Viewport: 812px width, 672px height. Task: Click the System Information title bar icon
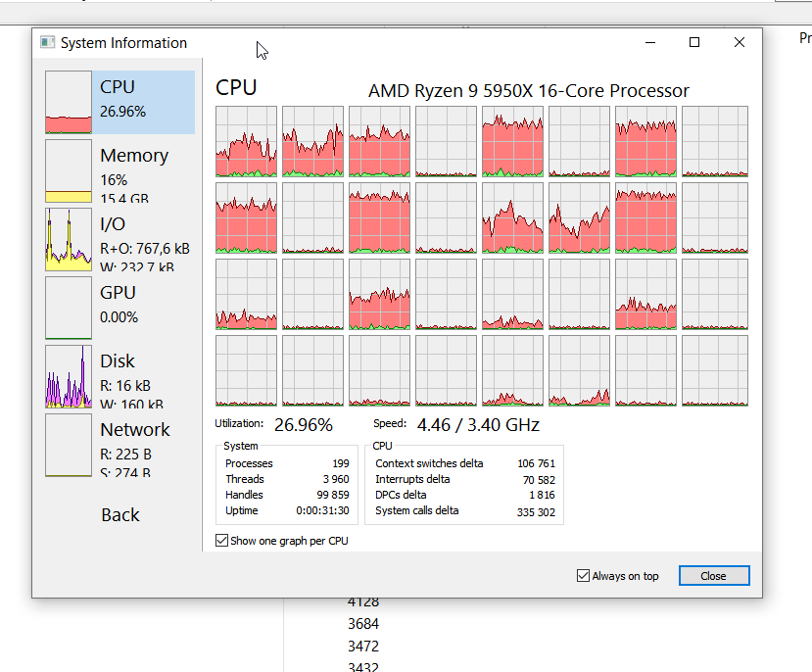(48, 42)
